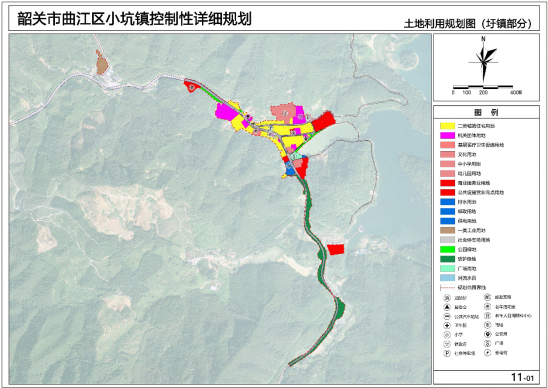Select the dark green 防护绿地 legend swatch

(x=447, y=259)
